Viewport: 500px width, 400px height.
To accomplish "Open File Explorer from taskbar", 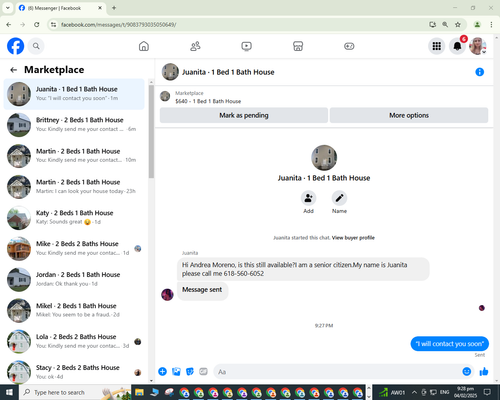I will 139,392.
